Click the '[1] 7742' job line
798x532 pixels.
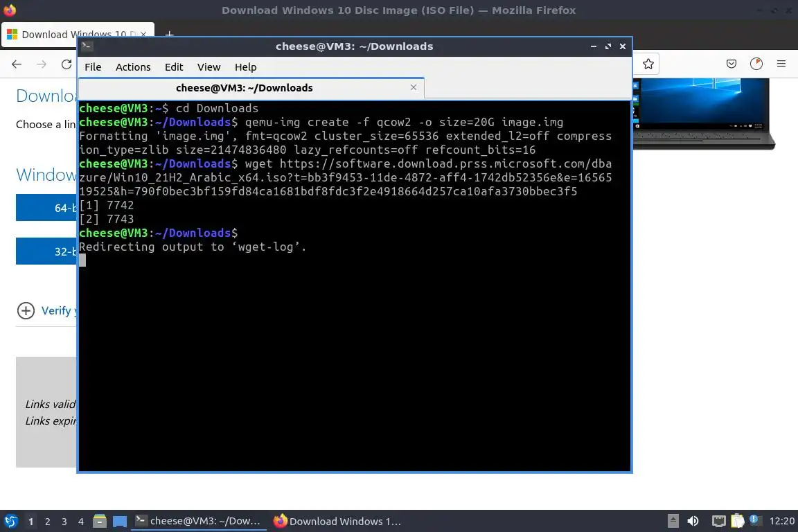pyautogui.click(x=107, y=205)
